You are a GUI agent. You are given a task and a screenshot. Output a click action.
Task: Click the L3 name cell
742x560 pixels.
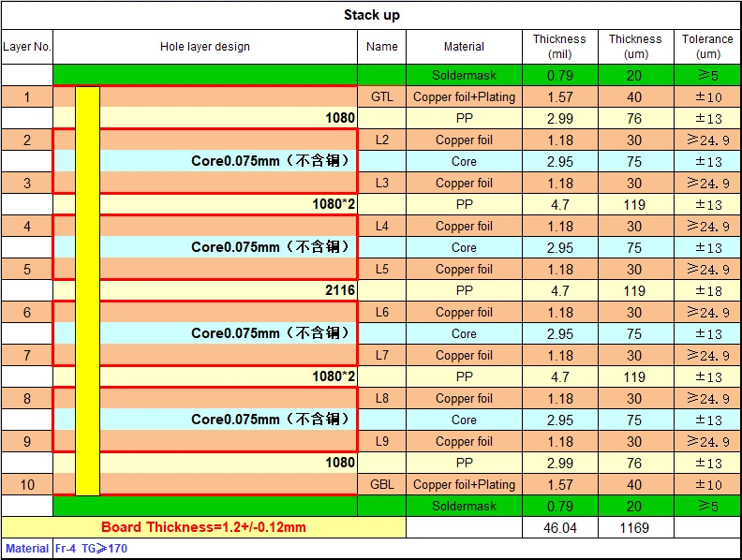382,183
